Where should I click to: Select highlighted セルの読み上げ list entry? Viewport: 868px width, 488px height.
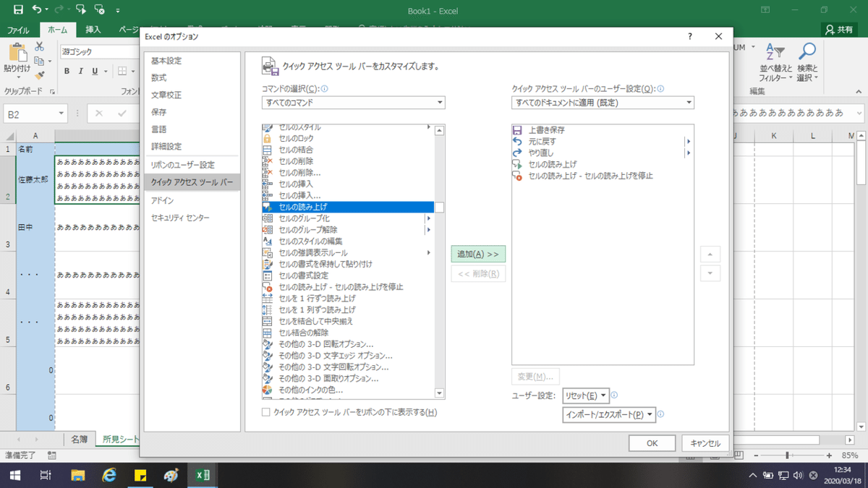point(347,207)
